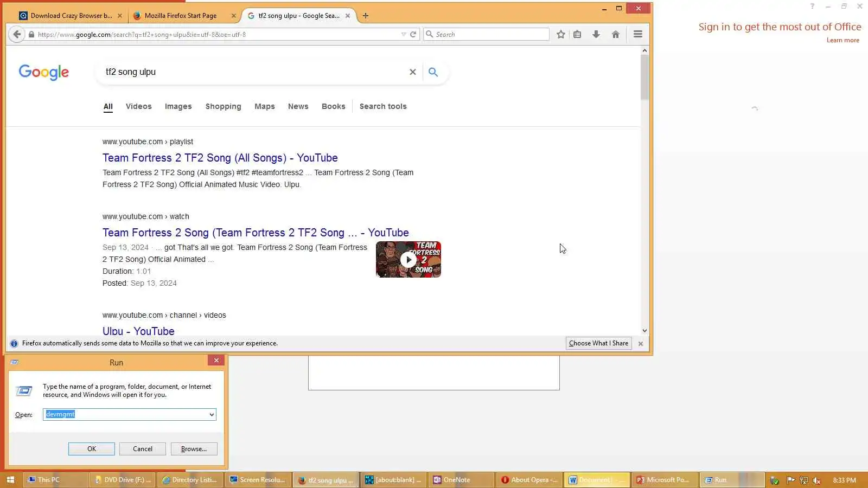Open the Ulpu - YouTube result link
868x488 pixels.
click(x=138, y=331)
